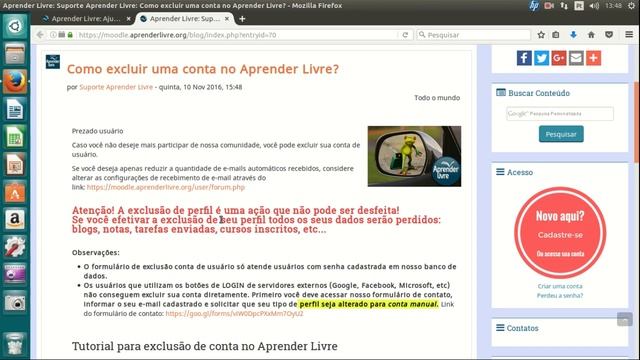Show site security lock information
The width and height of the screenshot is (640, 360).
coord(70,35)
